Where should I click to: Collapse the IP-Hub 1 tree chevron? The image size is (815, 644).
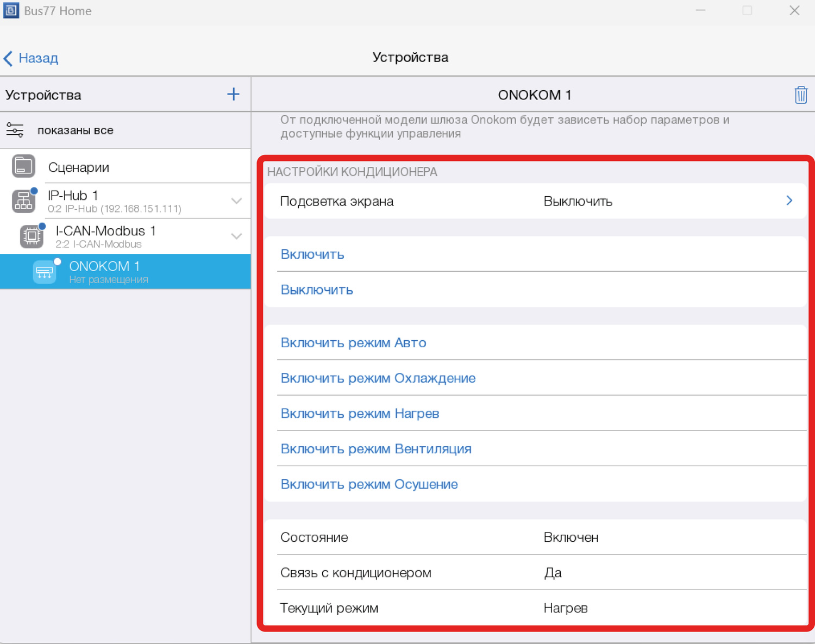[236, 201]
